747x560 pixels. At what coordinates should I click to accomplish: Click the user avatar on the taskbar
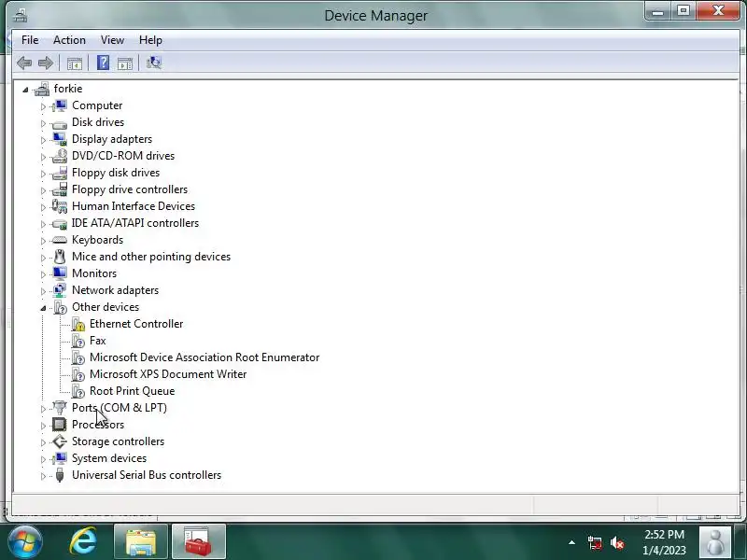[x=715, y=542]
